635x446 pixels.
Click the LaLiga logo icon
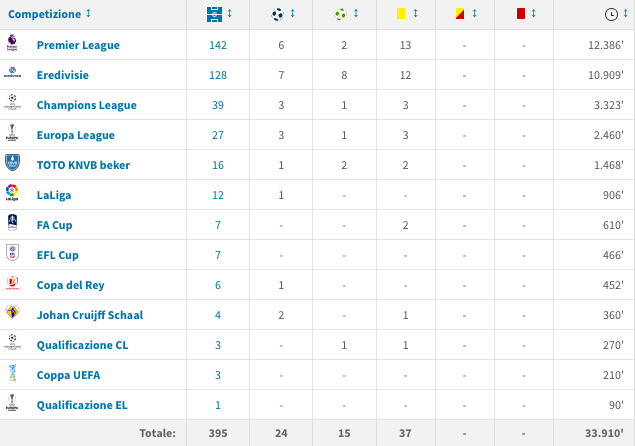point(12,193)
